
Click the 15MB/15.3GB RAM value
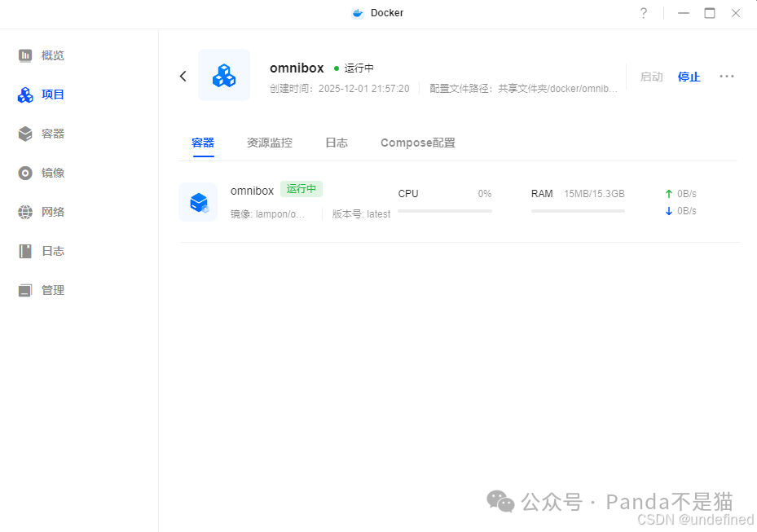click(x=594, y=194)
